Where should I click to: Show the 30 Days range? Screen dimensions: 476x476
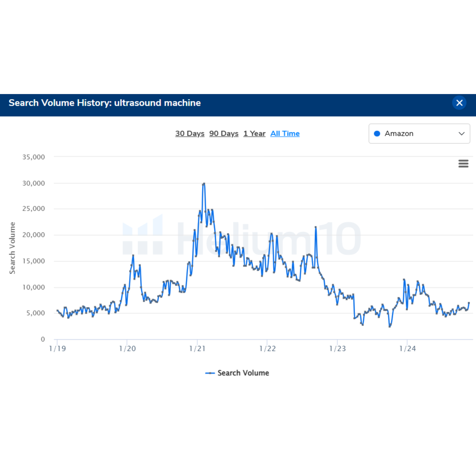pos(190,134)
